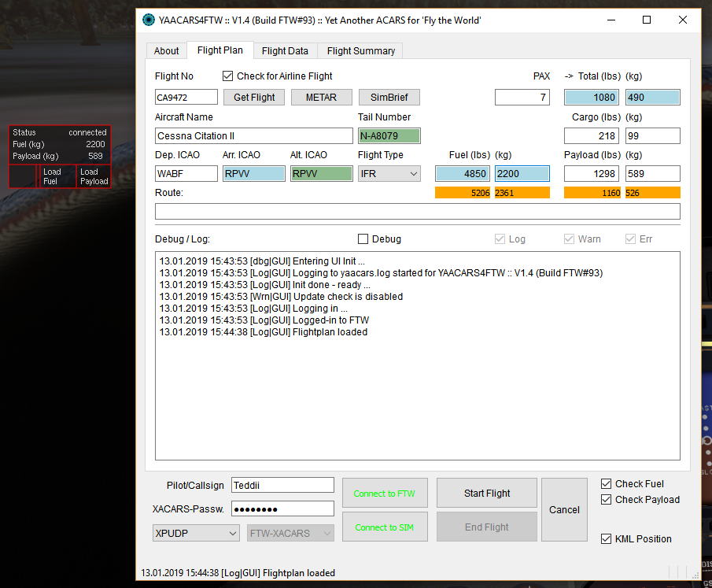The height and width of the screenshot is (588, 712).
Task: Click the PAX field showing 7
Action: click(522, 98)
